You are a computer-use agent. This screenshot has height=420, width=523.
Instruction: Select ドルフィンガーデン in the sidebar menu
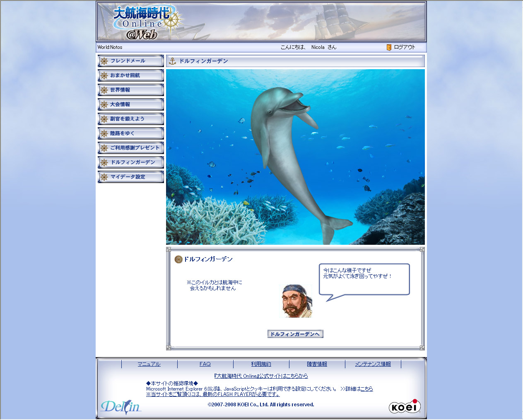click(131, 162)
